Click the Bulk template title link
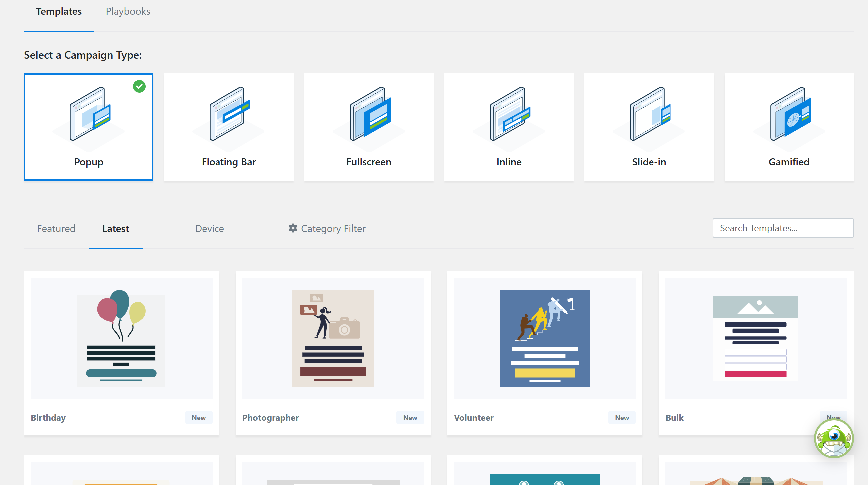 pyautogui.click(x=674, y=418)
